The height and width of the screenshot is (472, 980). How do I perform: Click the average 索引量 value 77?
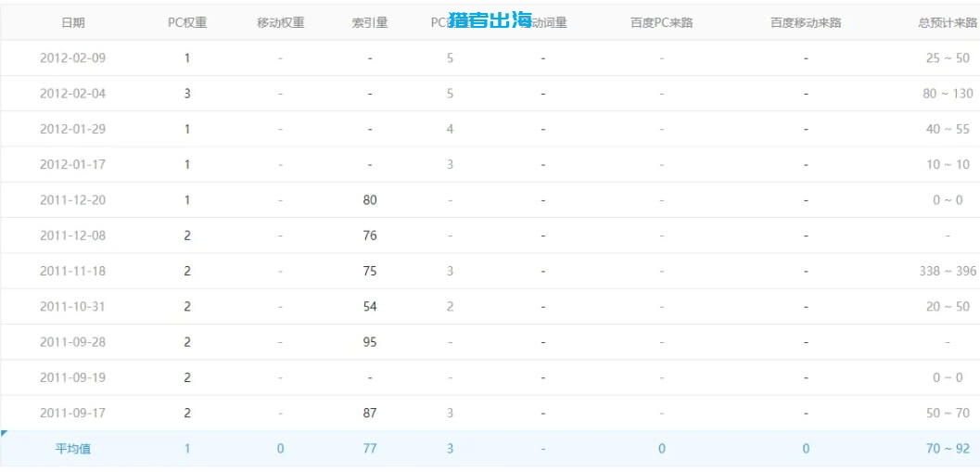(370, 448)
